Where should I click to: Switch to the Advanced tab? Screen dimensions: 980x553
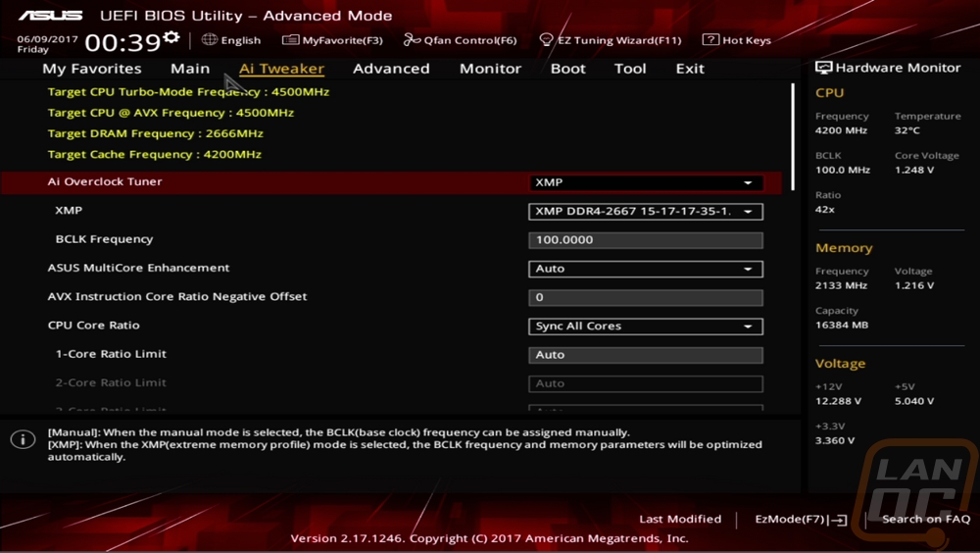[x=391, y=69]
